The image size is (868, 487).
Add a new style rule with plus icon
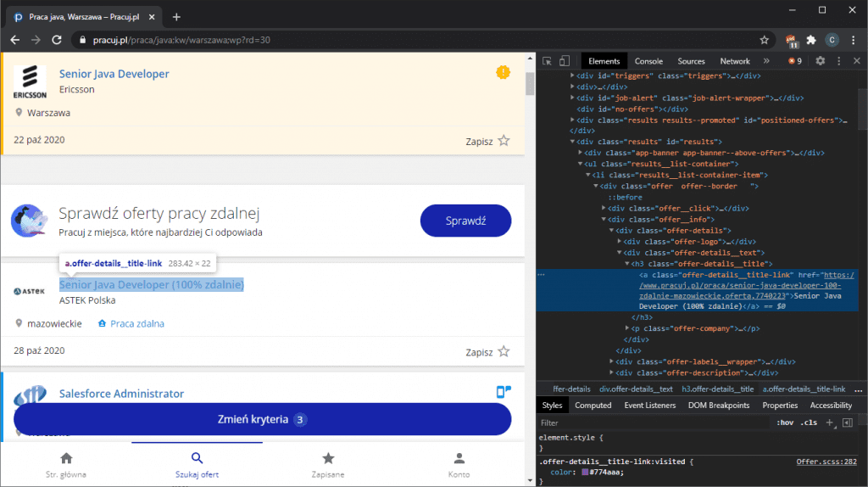coord(829,423)
